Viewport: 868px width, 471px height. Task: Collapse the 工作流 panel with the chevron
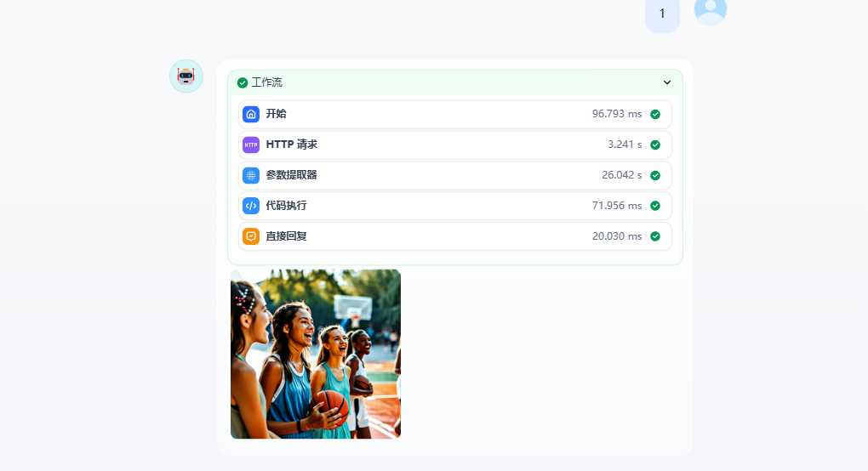pyautogui.click(x=667, y=82)
